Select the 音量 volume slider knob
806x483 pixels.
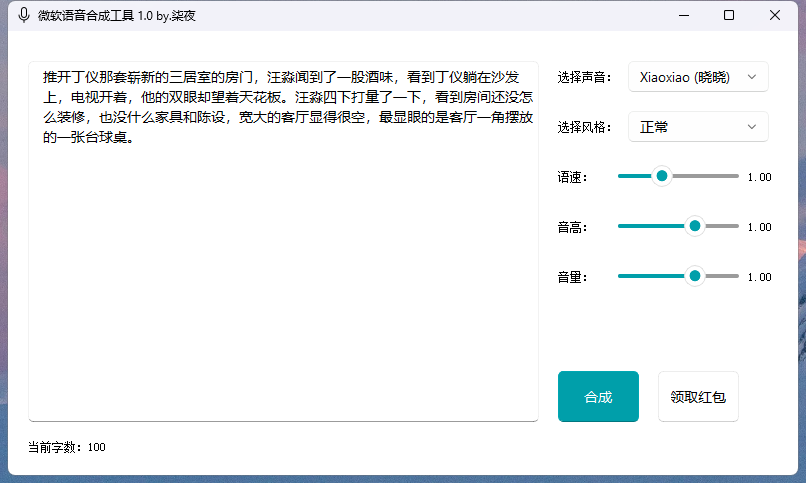tap(695, 276)
